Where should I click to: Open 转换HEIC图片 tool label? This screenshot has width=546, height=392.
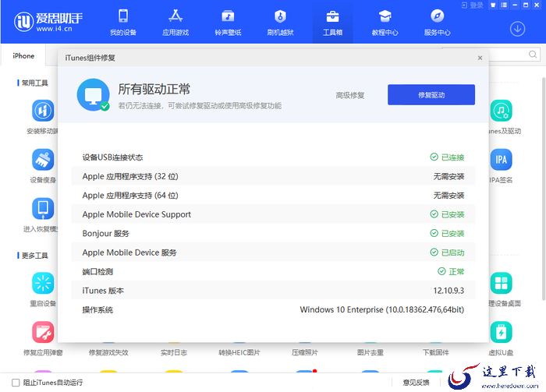tap(239, 352)
